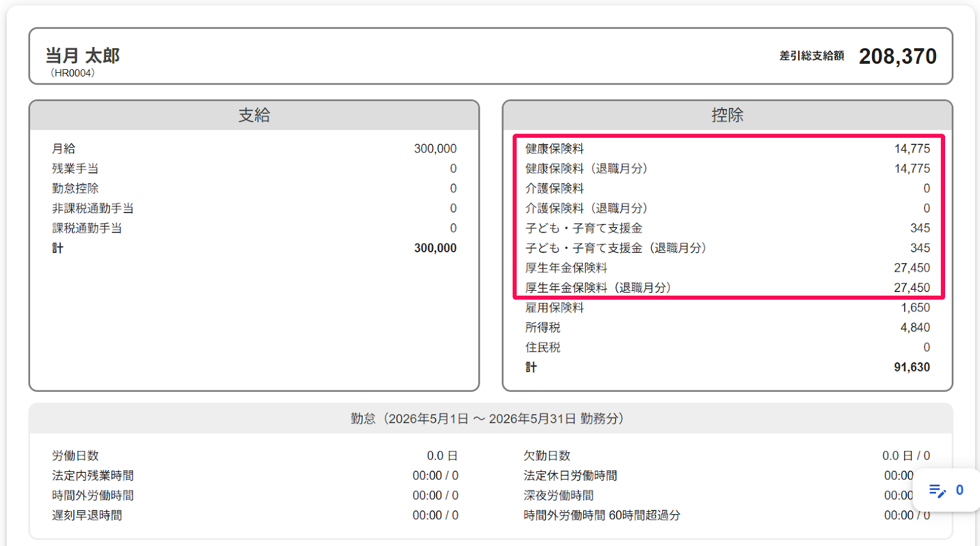The width and height of the screenshot is (980, 546).
Task: Click the 健康保険料 label without 退職月分
Action: (554, 149)
